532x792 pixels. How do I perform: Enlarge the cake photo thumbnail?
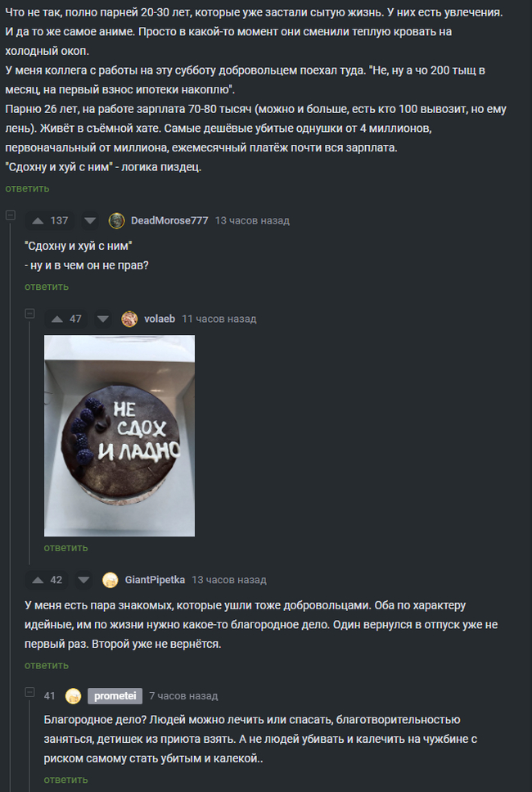pyautogui.click(x=119, y=436)
